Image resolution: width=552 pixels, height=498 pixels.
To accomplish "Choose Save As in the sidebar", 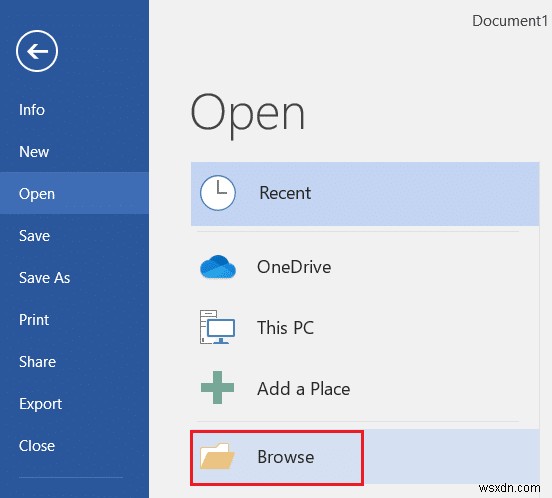I will [x=74, y=278].
